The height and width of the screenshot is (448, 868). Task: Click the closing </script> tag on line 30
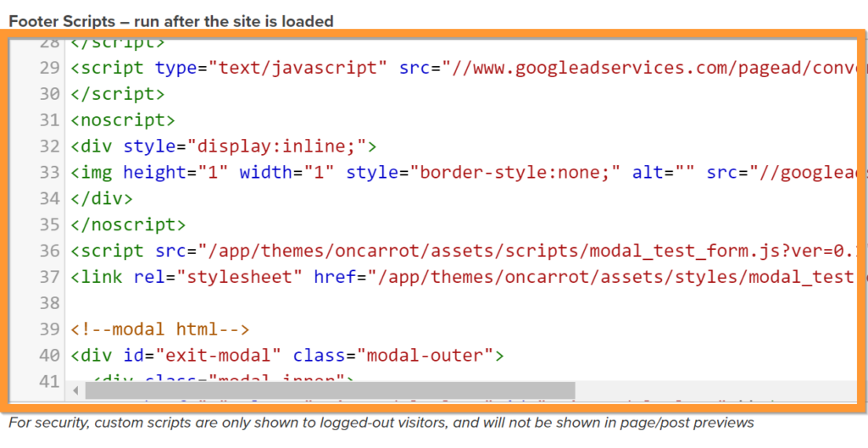[117, 94]
